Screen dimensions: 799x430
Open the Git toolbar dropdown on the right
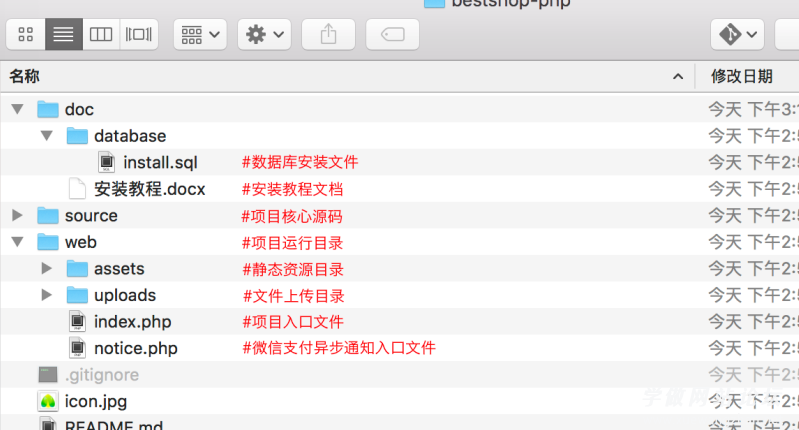[737, 34]
